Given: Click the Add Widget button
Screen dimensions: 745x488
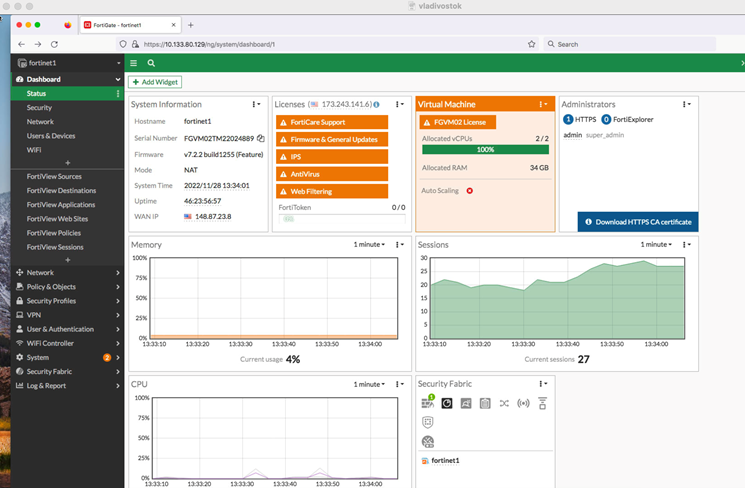Looking at the screenshot, I should pyautogui.click(x=155, y=82).
